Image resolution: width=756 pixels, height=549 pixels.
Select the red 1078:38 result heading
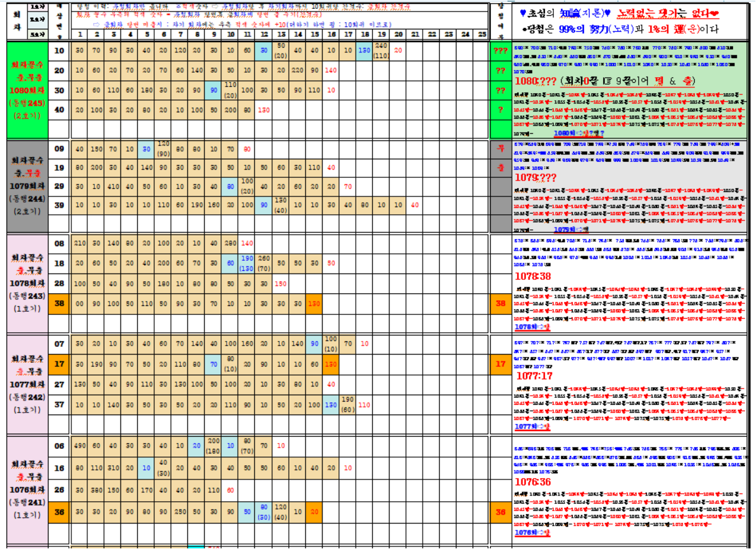click(x=533, y=276)
